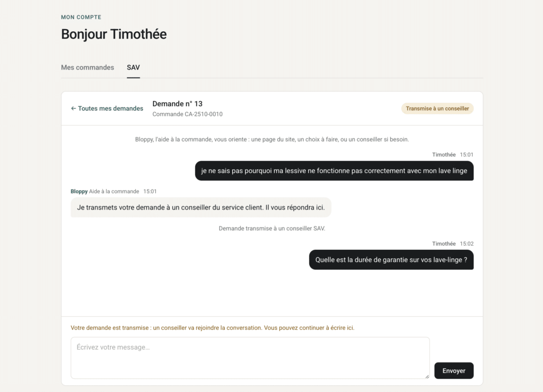Click the Bonjour Timothée heading
The image size is (543, 392).
coord(113,34)
